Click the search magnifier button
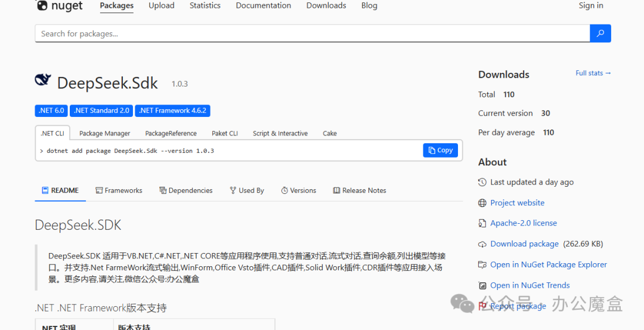 pyautogui.click(x=600, y=33)
